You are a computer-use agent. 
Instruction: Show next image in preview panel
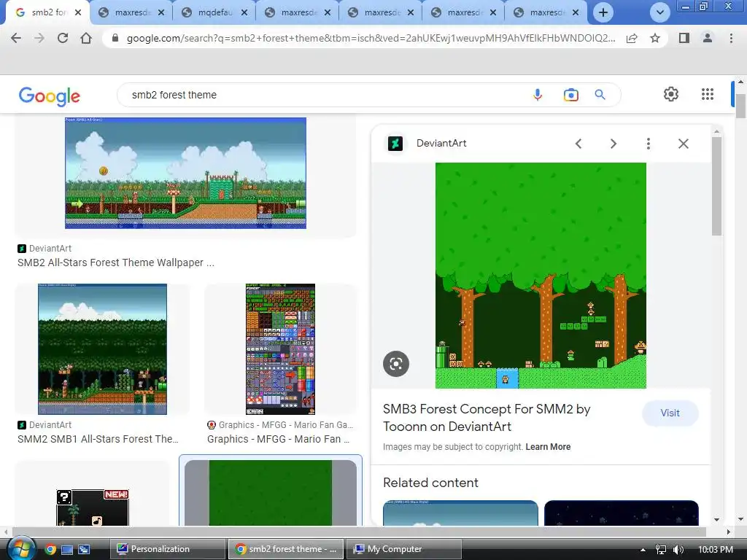click(x=613, y=144)
